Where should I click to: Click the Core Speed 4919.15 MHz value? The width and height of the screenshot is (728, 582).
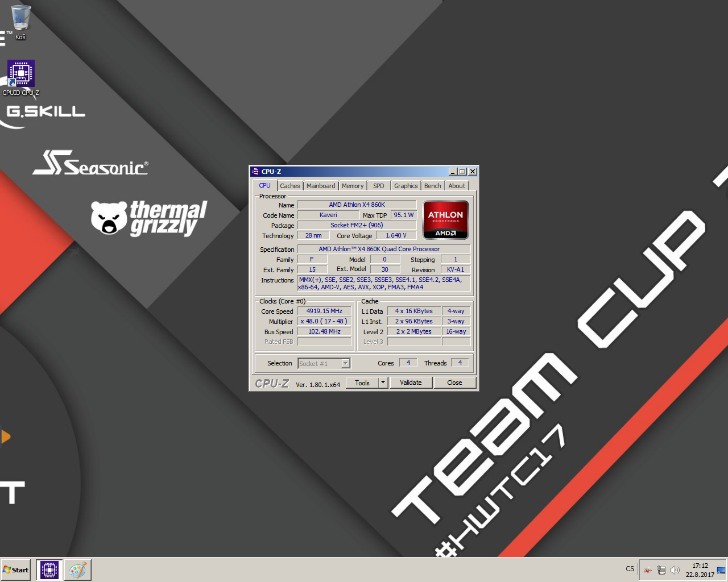(324, 311)
